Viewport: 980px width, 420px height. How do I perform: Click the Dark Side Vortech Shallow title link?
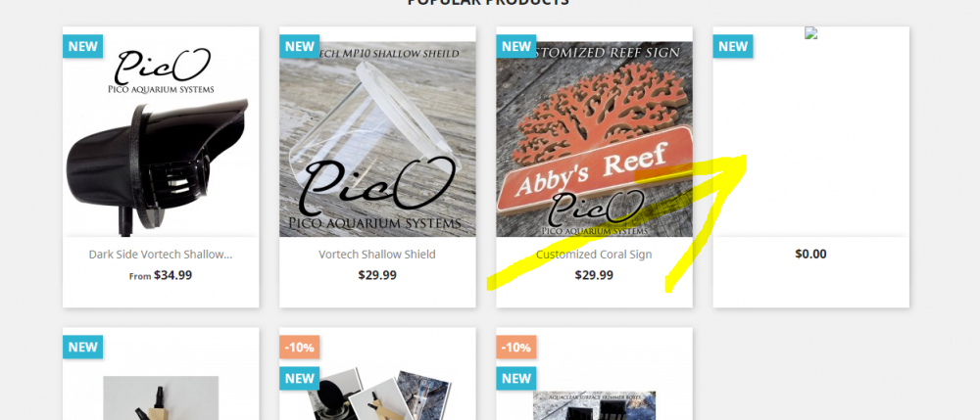tap(161, 255)
